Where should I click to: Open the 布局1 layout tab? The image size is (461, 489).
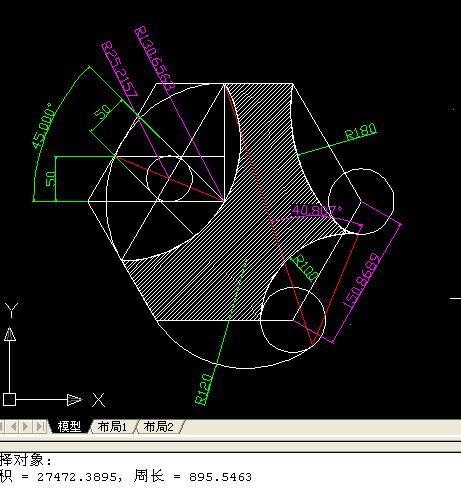click(112, 426)
